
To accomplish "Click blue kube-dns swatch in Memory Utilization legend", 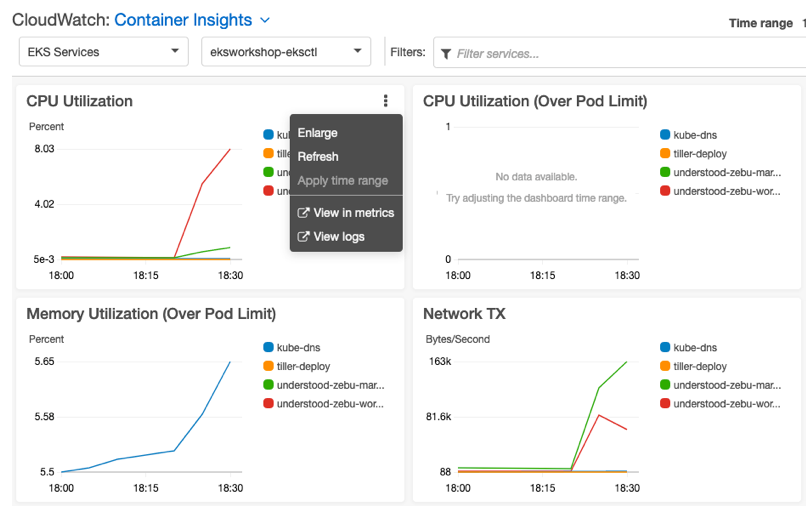I will coord(268,348).
